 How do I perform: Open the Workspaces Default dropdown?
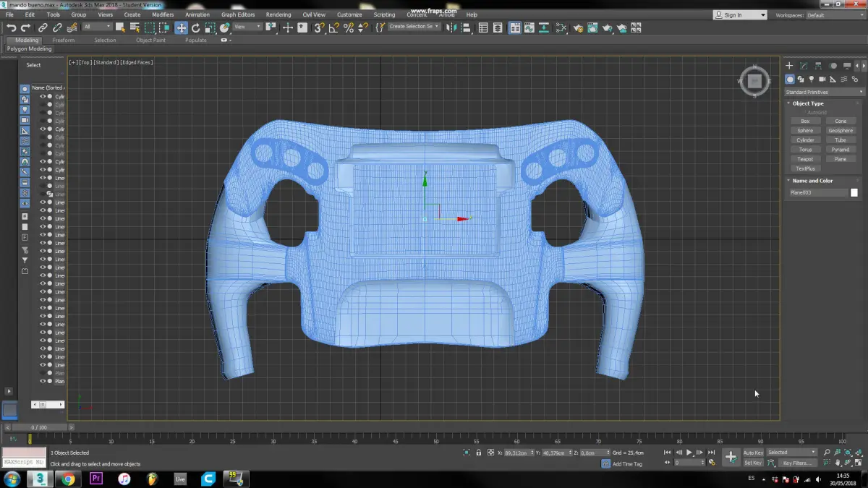[835, 14]
